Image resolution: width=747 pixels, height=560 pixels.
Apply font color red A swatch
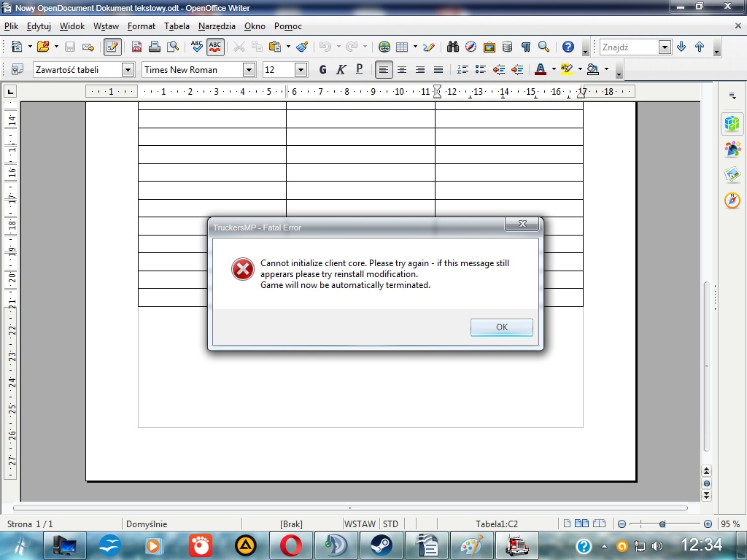541,69
